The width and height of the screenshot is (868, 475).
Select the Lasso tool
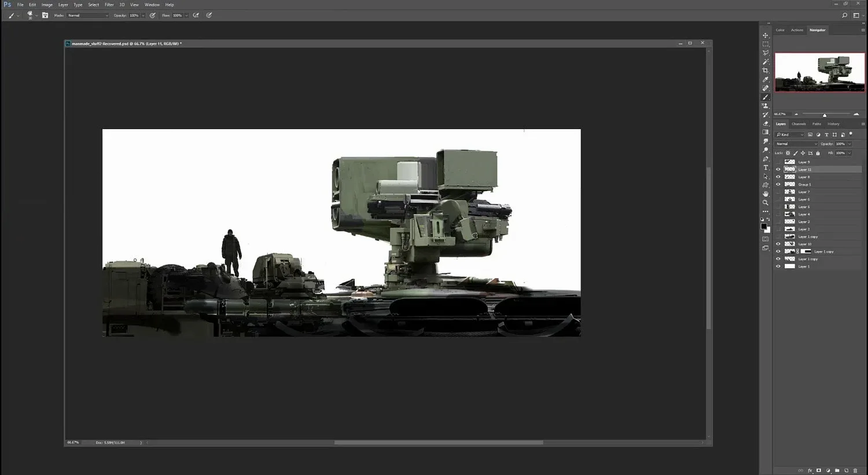tap(766, 53)
